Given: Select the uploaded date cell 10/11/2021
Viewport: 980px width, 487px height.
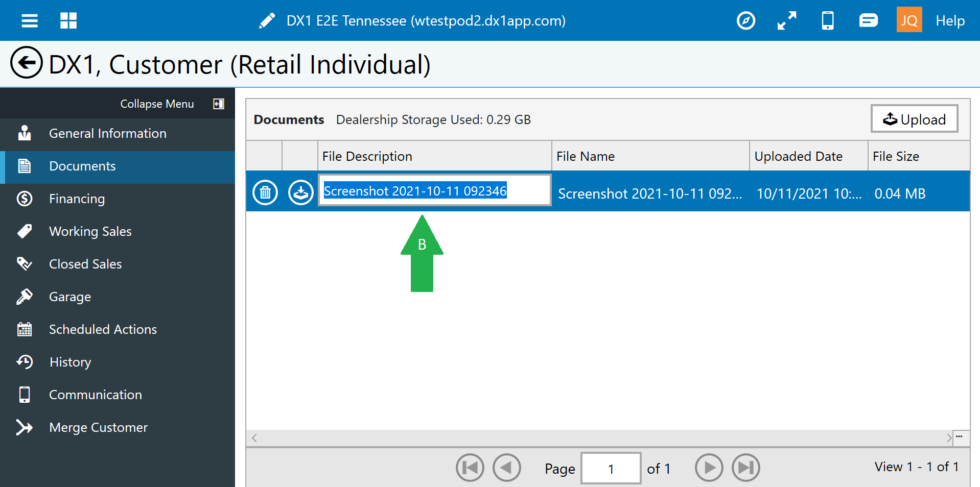Looking at the screenshot, I should (809, 193).
